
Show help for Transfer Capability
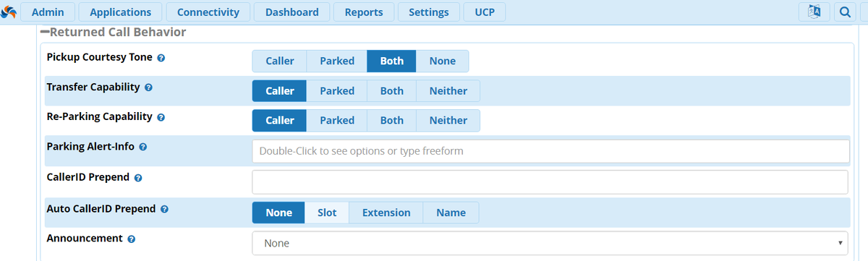point(148,87)
